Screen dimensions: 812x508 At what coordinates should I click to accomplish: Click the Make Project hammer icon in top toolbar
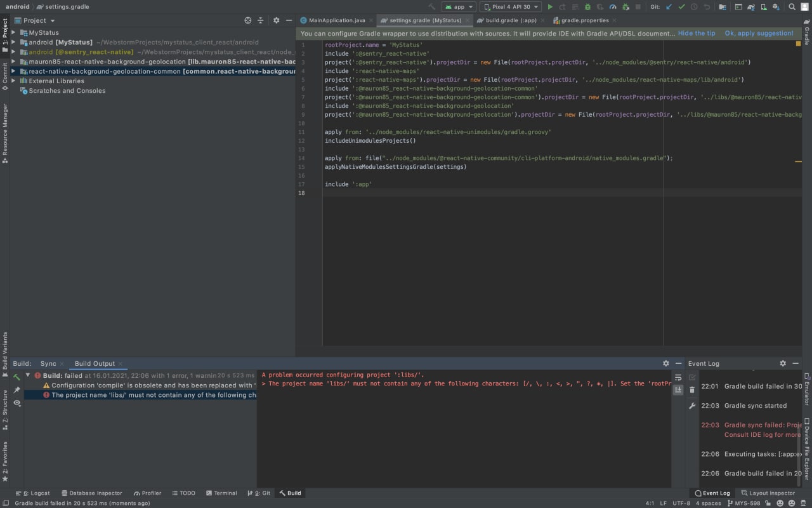(431, 7)
